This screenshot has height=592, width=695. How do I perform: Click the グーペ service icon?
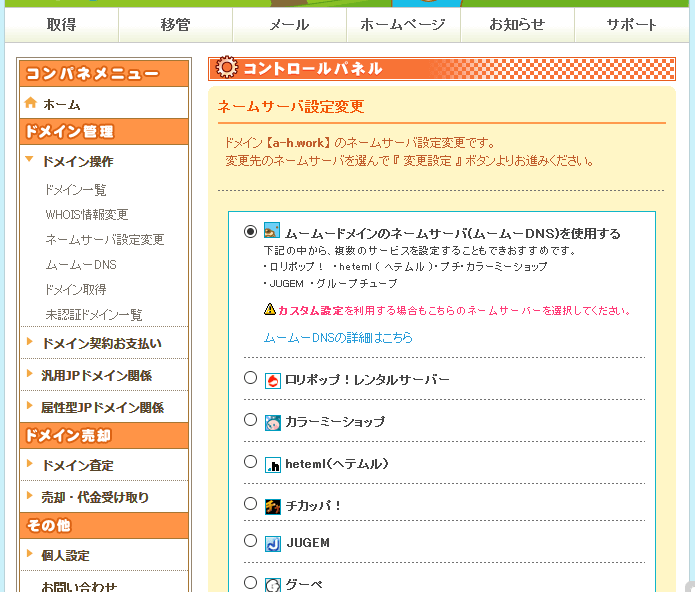coord(273,585)
